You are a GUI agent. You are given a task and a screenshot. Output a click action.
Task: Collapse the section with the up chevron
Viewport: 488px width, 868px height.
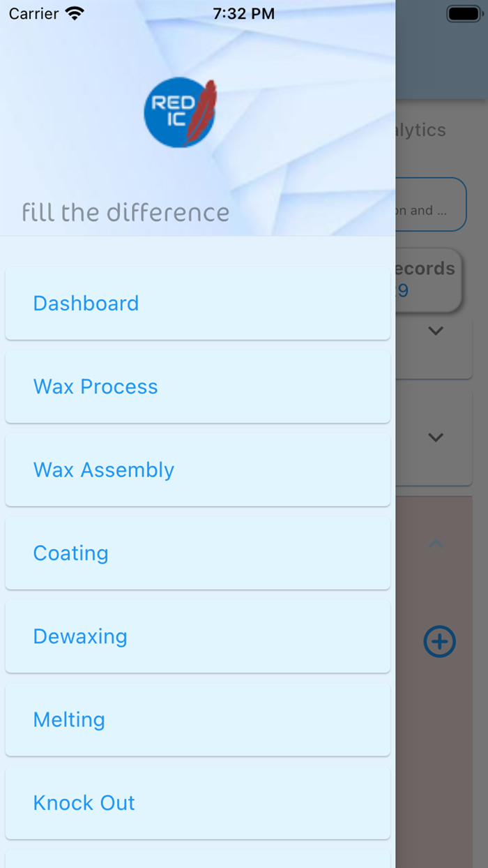[436, 544]
